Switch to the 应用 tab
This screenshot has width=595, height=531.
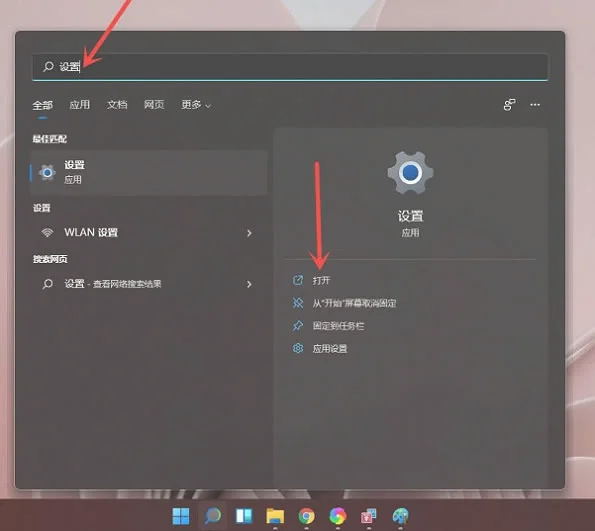[80, 105]
